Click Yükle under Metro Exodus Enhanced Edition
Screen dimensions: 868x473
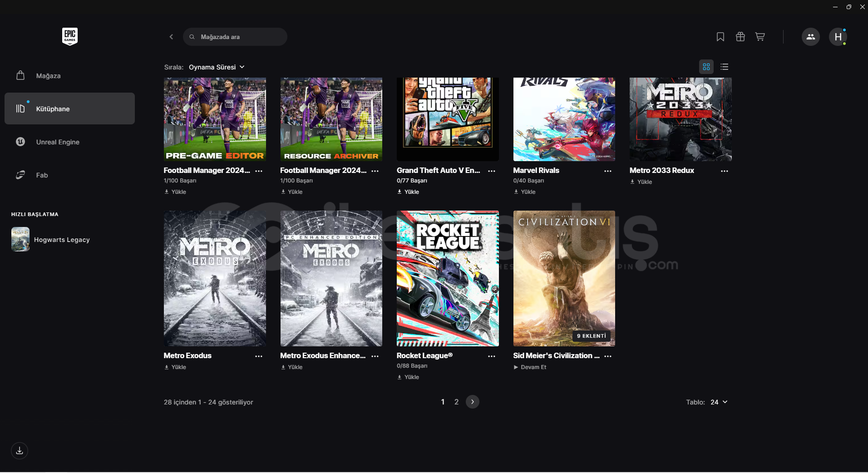coord(291,367)
